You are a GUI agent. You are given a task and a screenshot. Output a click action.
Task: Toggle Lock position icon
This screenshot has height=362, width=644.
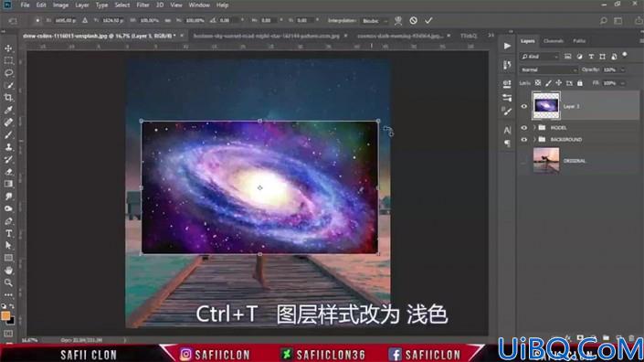pyautogui.click(x=558, y=83)
